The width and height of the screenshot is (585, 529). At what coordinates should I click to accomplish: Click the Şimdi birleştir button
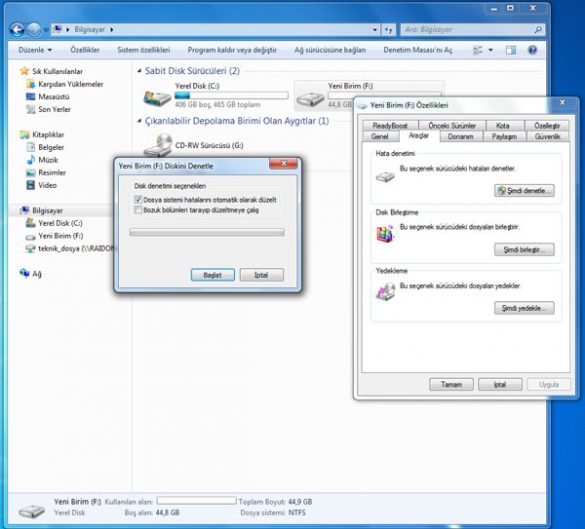click(524, 250)
